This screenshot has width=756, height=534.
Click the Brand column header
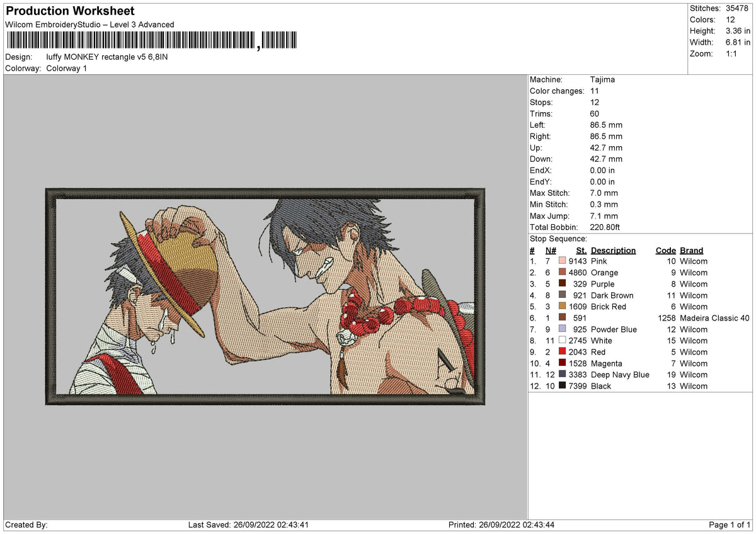[691, 250]
